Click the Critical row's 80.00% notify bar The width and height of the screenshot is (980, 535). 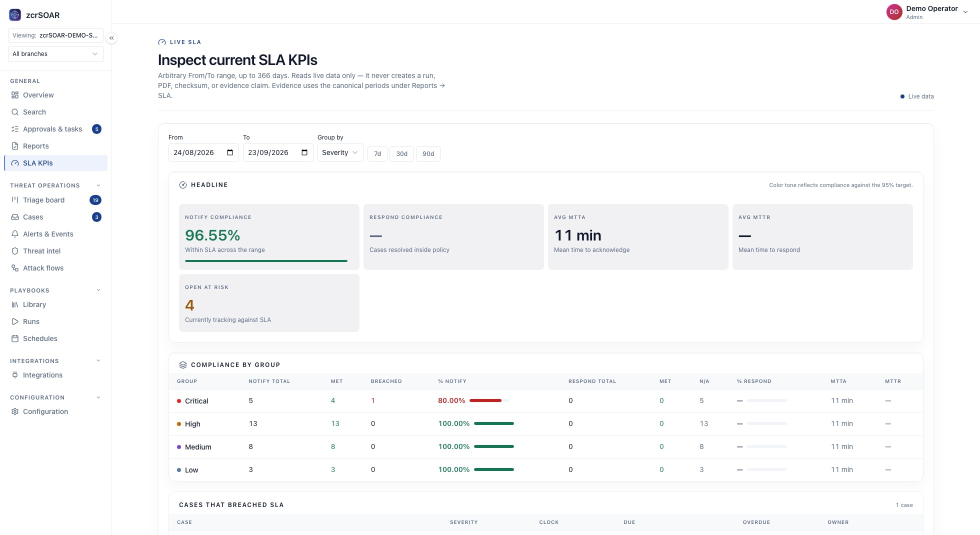pyautogui.click(x=489, y=400)
